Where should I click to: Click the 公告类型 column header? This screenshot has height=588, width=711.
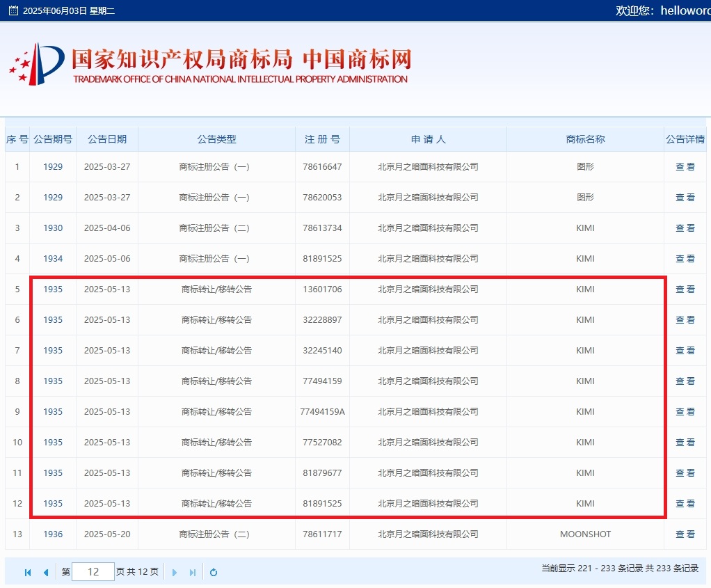pyautogui.click(x=217, y=139)
